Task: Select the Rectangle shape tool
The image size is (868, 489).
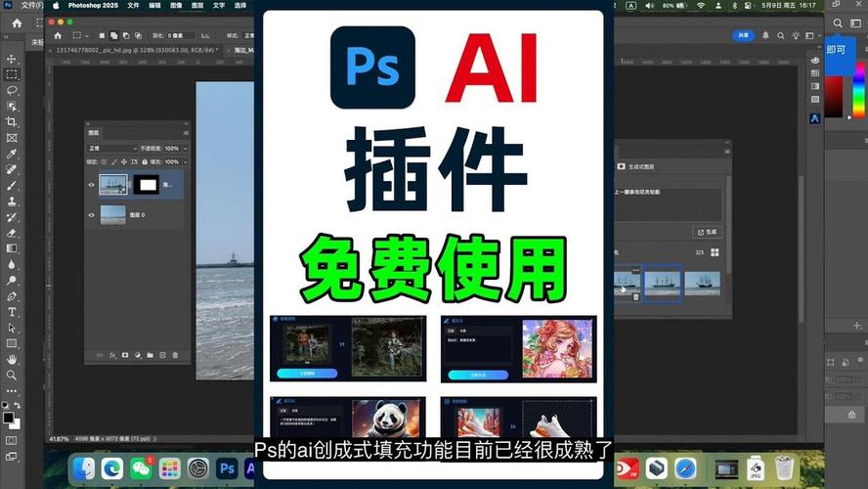Action: 11,343
